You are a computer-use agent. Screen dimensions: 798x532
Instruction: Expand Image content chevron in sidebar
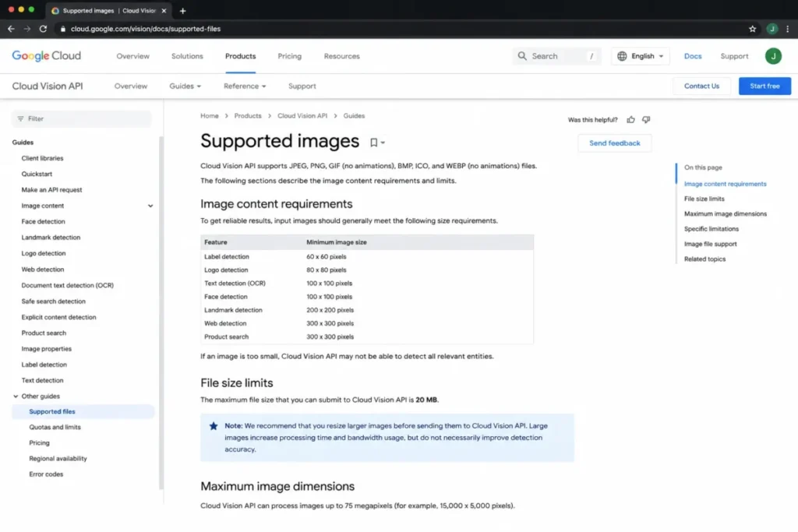150,206
